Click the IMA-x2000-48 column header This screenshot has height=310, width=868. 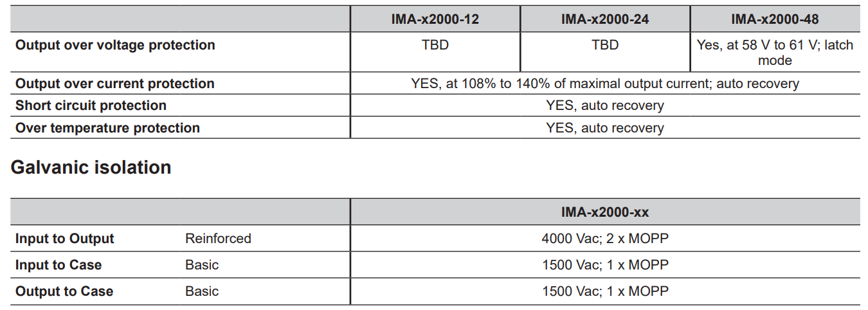775,19
